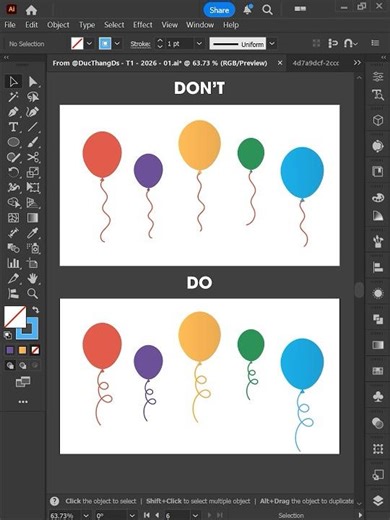Collapse left toolbar double arrow
The height and width of the screenshot is (520, 390).
6,58
